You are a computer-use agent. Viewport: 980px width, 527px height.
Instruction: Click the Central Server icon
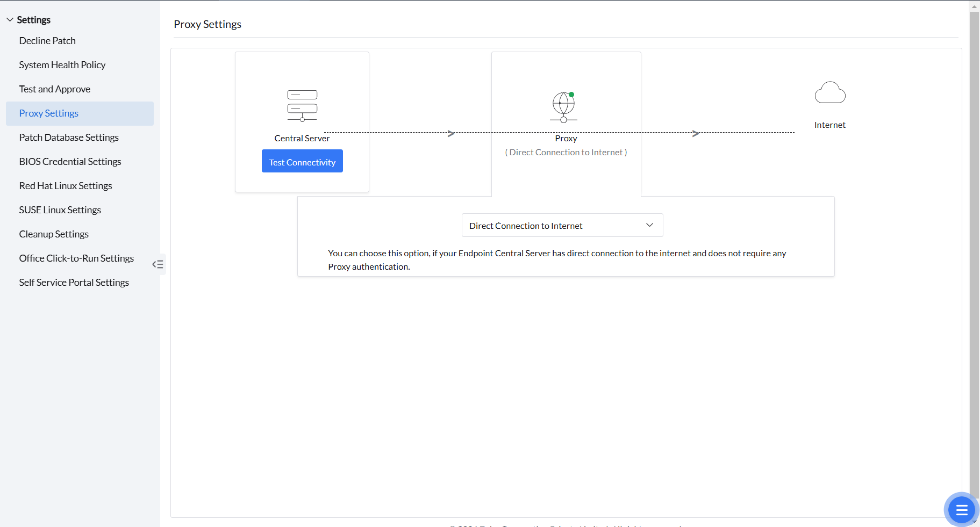(302, 105)
